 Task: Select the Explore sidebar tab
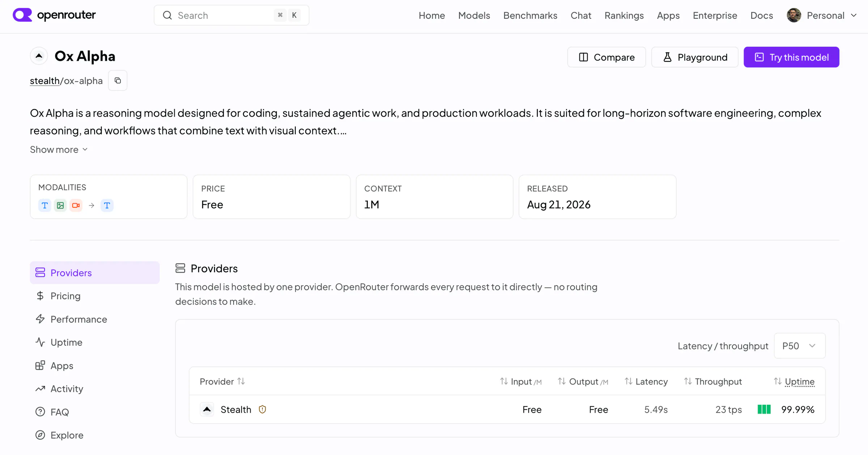(x=95, y=435)
